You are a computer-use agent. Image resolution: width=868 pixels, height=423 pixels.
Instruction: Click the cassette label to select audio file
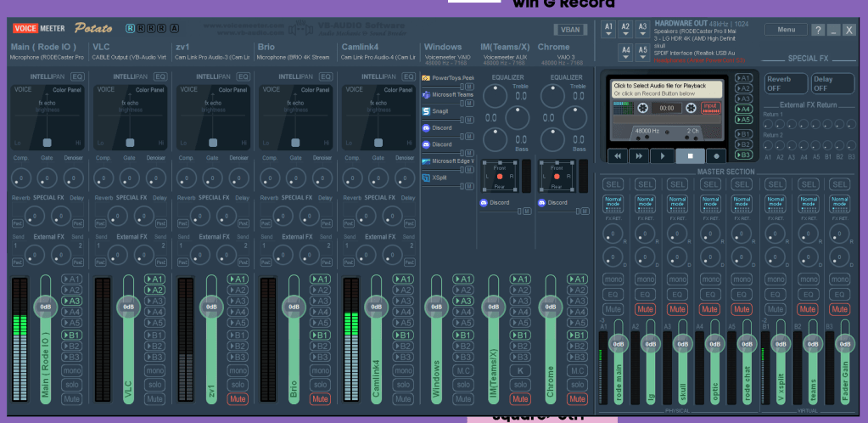pyautogui.click(x=667, y=89)
